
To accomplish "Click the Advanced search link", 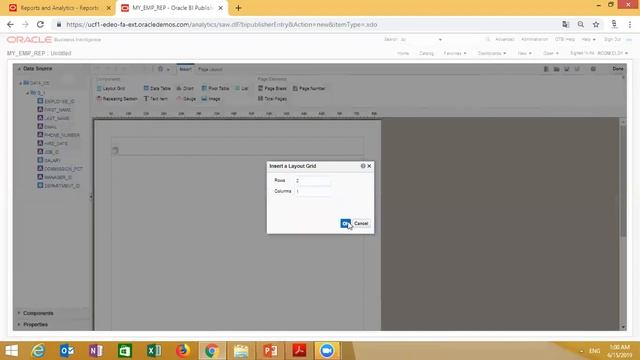I will pos(504,40).
